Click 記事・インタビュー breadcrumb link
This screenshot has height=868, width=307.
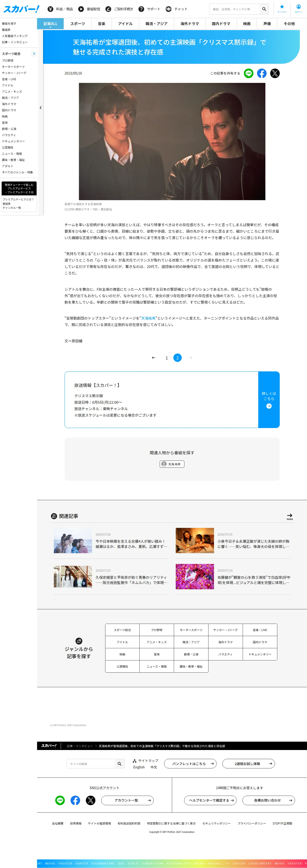[80, 746]
